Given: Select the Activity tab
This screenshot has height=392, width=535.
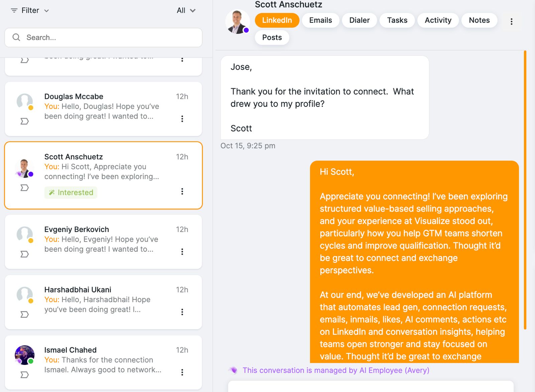Looking at the screenshot, I should (438, 20).
